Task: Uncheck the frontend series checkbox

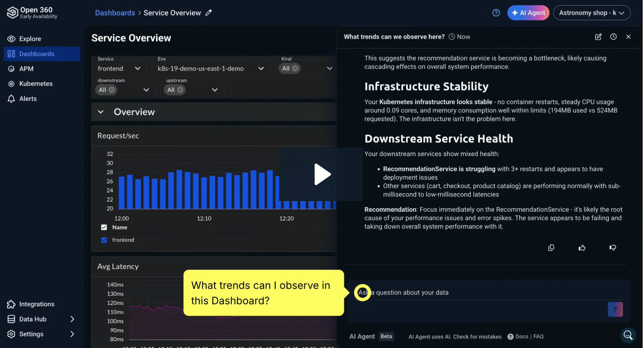Action: 104,240
